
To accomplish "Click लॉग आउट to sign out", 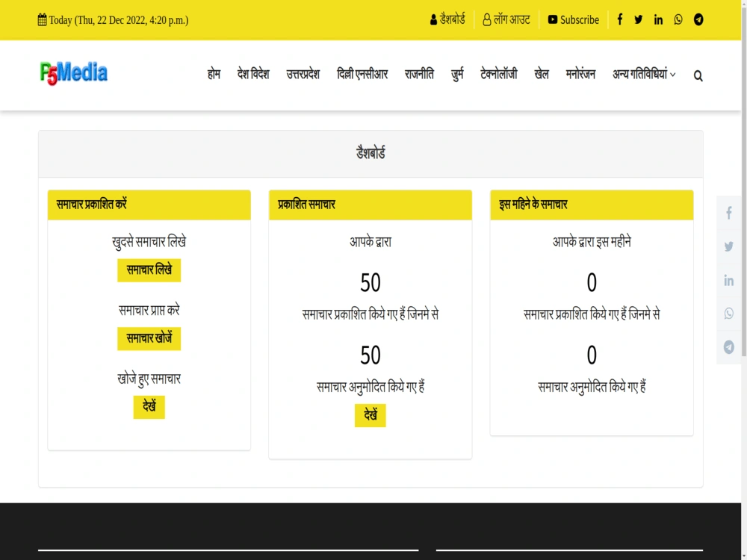I will 506,19.
